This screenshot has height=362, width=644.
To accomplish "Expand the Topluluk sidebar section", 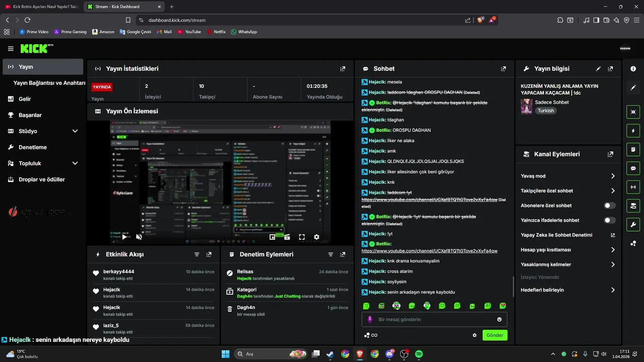I will coord(43,163).
